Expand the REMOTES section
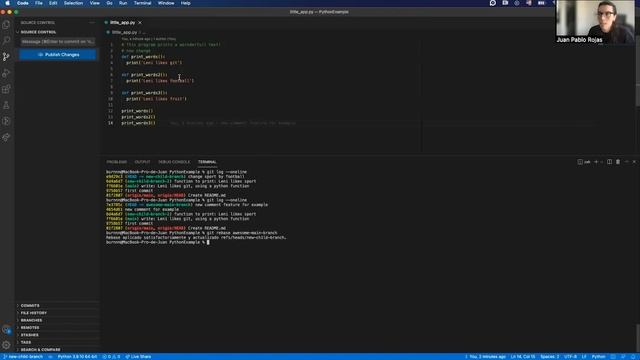Image resolution: width=640 pixels, height=360 pixels. pos(57,328)
